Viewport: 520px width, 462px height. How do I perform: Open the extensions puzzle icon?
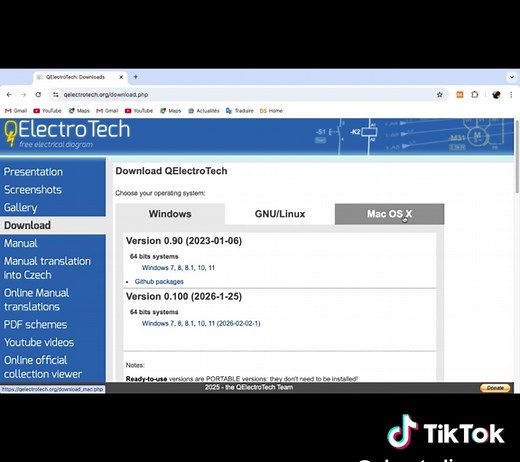tap(475, 95)
